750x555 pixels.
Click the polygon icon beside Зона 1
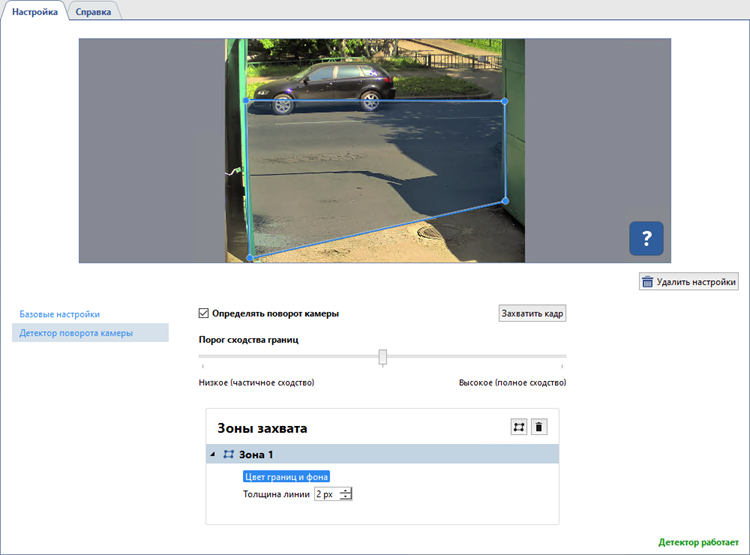228,454
